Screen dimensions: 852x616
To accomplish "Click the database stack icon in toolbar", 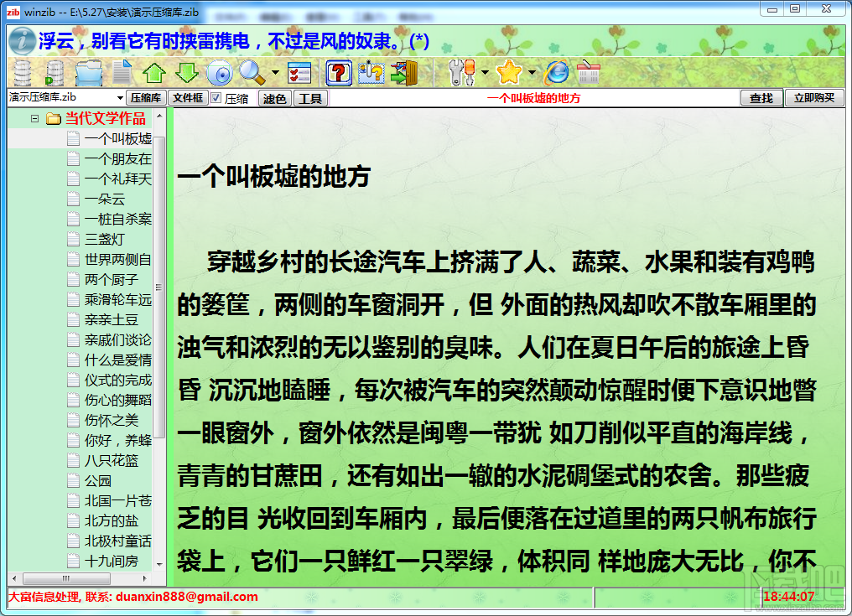I will pos(23,73).
